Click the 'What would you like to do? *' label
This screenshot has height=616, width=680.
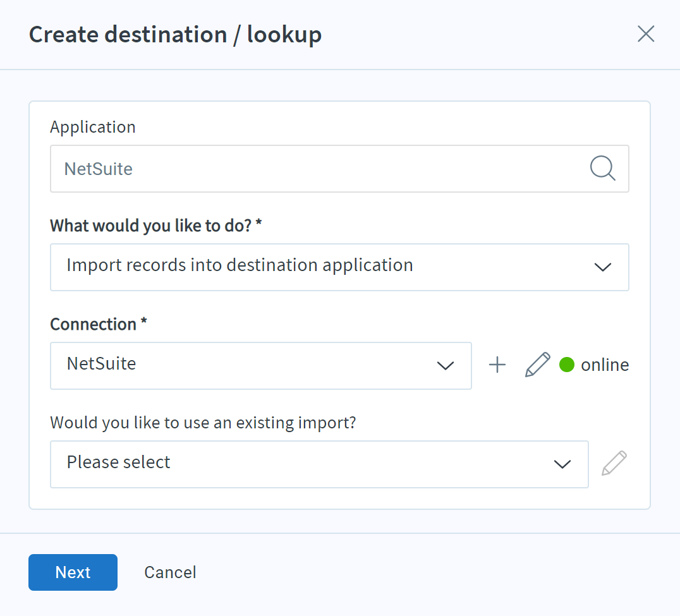click(155, 226)
